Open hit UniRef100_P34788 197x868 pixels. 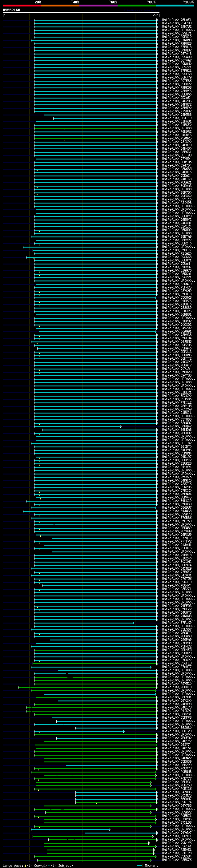point(176,23)
